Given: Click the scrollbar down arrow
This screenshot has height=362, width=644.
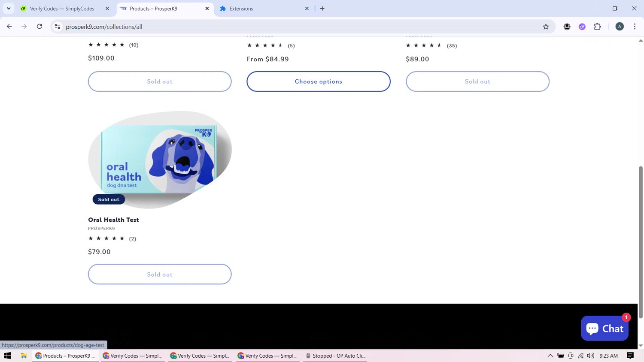Looking at the screenshot, I should [x=641, y=346].
